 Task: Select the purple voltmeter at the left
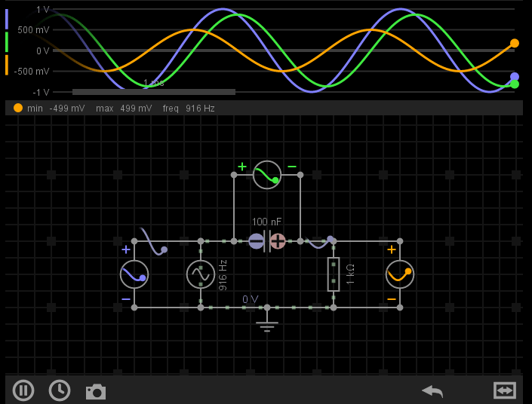click(134, 274)
